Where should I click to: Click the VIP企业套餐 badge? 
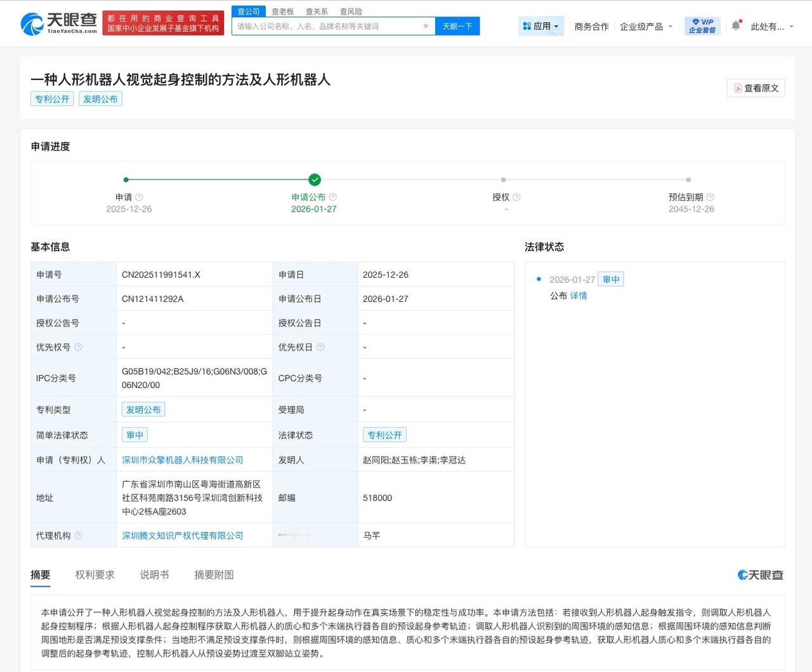tap(700, 25)
